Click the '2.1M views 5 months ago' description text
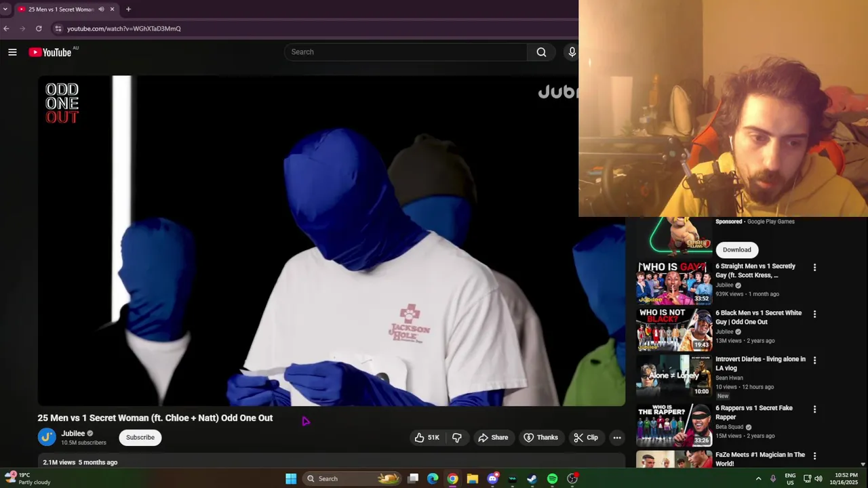The height and width of the screenshot is (488, 868). [x=80, y=462]
